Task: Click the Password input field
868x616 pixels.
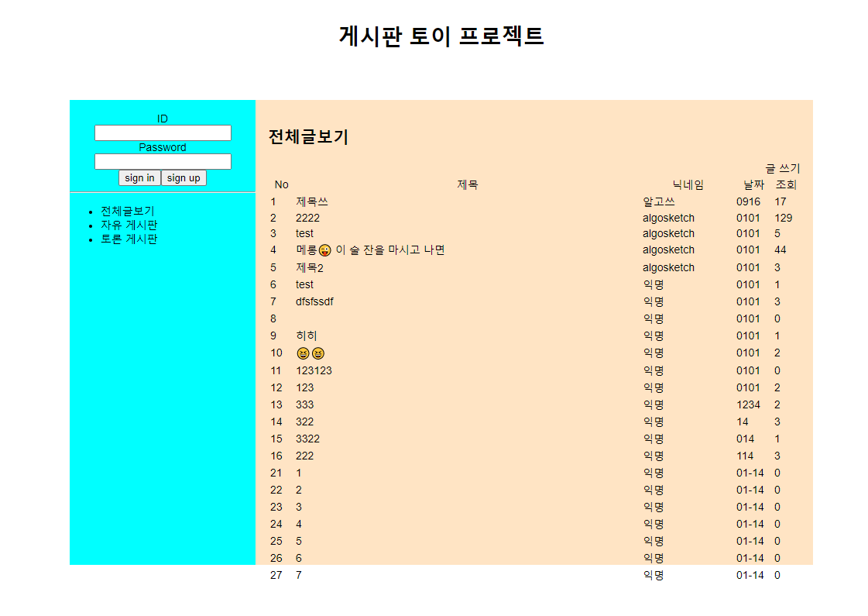Action: coord(163,162)
